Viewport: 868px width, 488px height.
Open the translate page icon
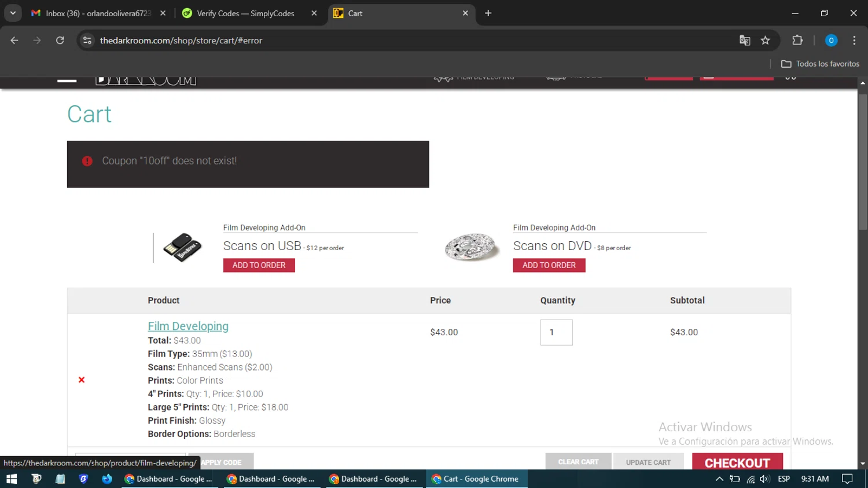(x=745, y=41)
